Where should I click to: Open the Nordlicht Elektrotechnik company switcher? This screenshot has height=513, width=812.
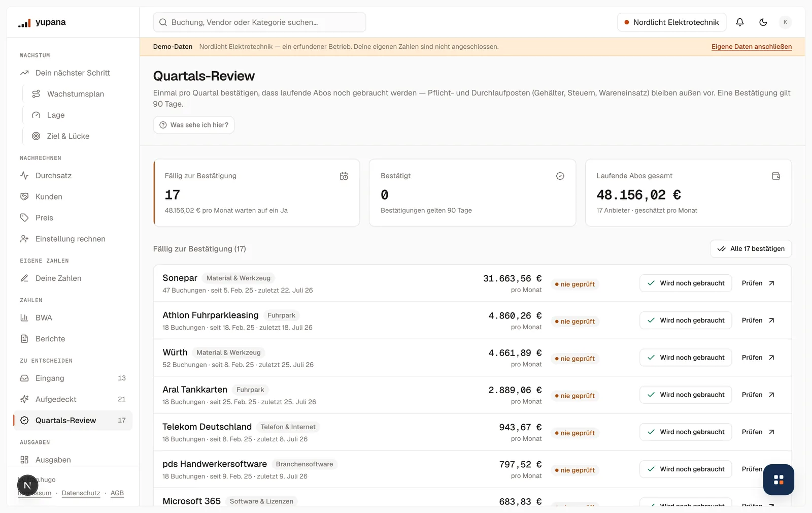tap(671, 22)
